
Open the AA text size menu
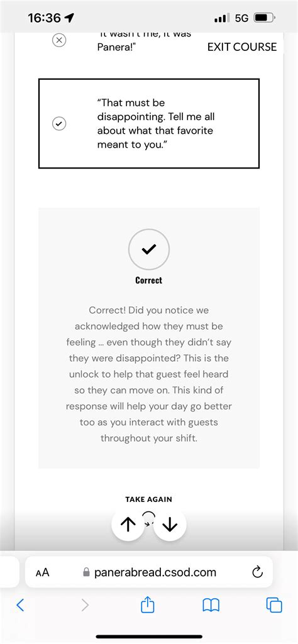click(42, 572)
